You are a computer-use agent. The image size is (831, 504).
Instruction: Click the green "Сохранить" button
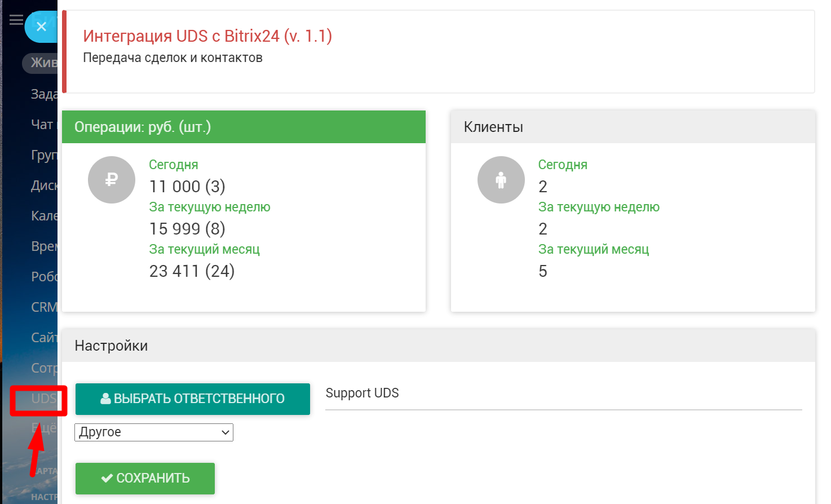[x=145, y=479]
